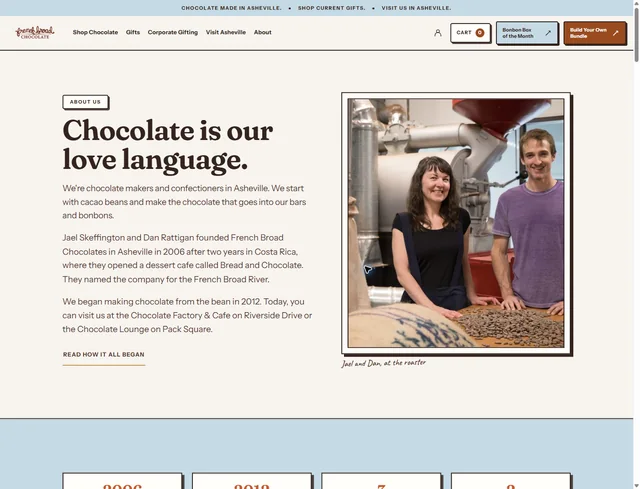This screenshot has width=640, height=489.
Task: Click Build Your Own Bundle button
Action: tap(595, 33)
